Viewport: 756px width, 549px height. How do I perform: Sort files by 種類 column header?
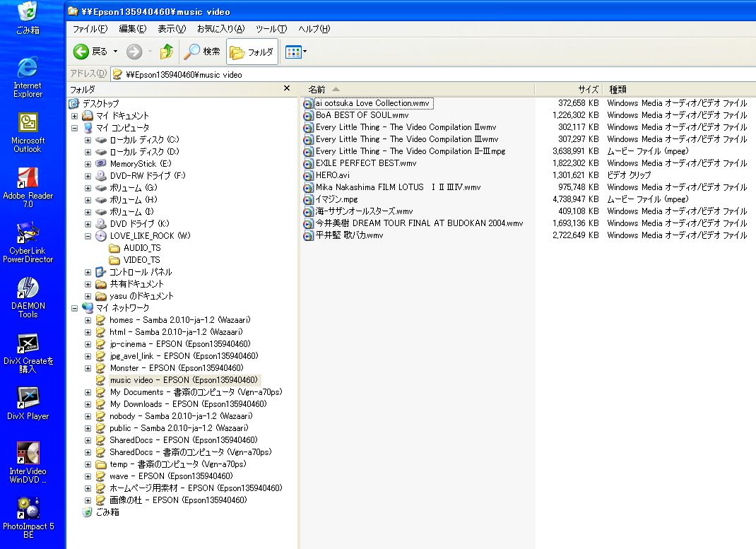tap(679, 89)
